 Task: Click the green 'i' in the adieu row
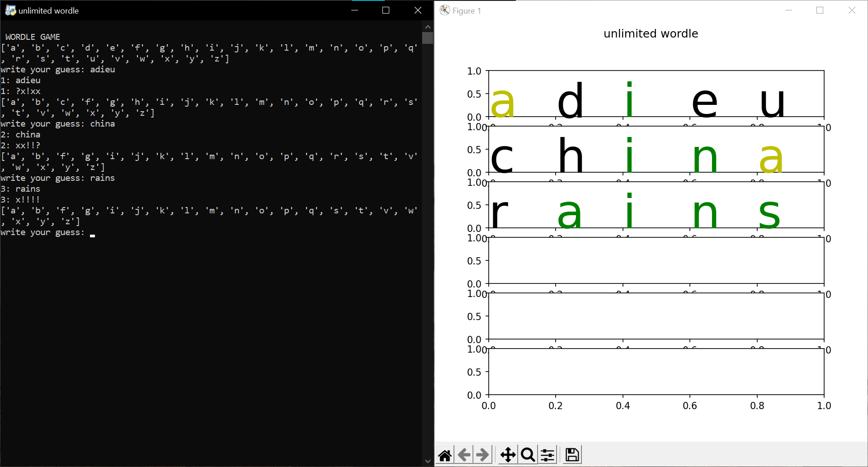[x=629, y=99]
